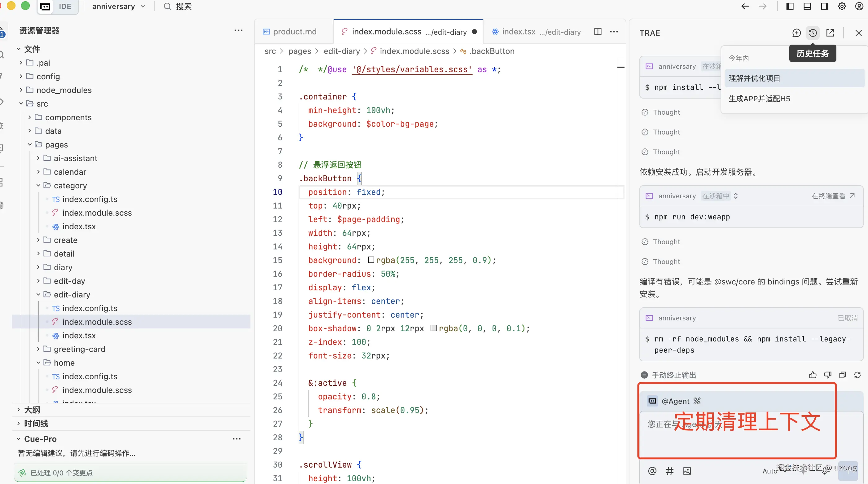
Task: Click the search box 搜索
Action: point(178,7)
